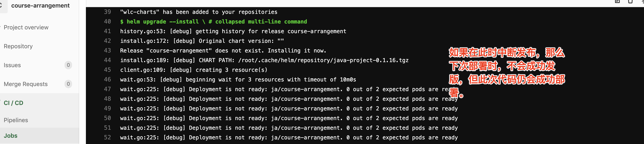
Task: Open the course-arrangement project title
Action: [40, 5]
